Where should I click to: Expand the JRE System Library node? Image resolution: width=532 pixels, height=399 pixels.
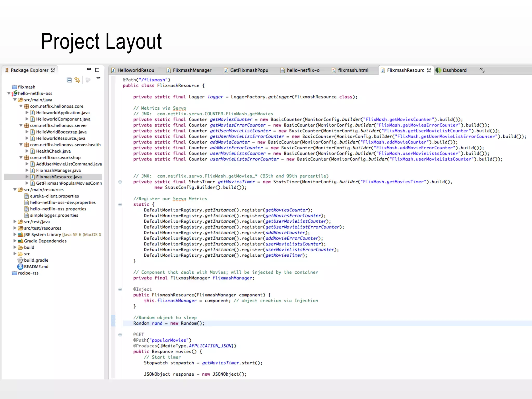point(15,234)
